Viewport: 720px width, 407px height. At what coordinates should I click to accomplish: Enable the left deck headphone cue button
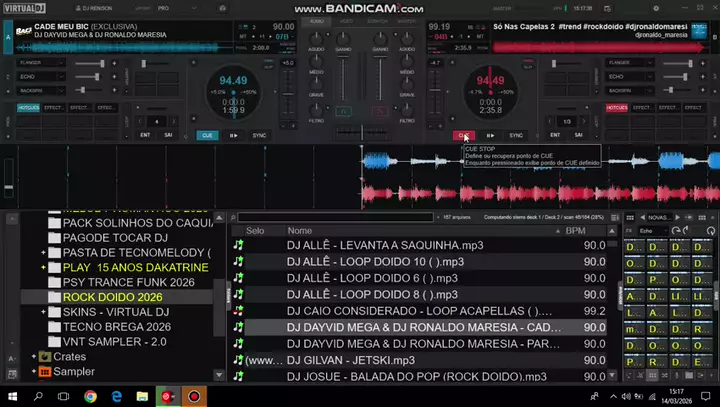[x=344, y=111]
